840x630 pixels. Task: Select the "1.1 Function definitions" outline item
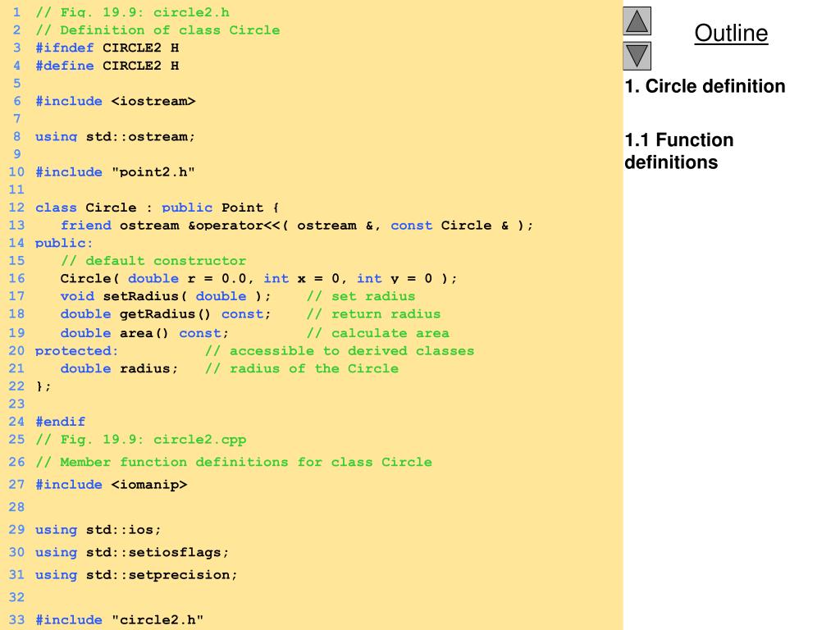click(678, 151)
